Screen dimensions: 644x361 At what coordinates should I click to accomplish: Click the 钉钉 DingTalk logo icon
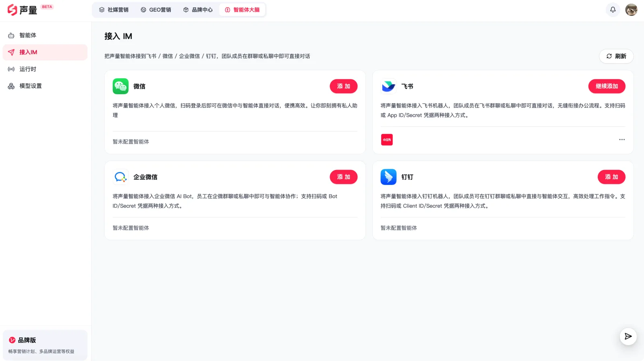388,177
